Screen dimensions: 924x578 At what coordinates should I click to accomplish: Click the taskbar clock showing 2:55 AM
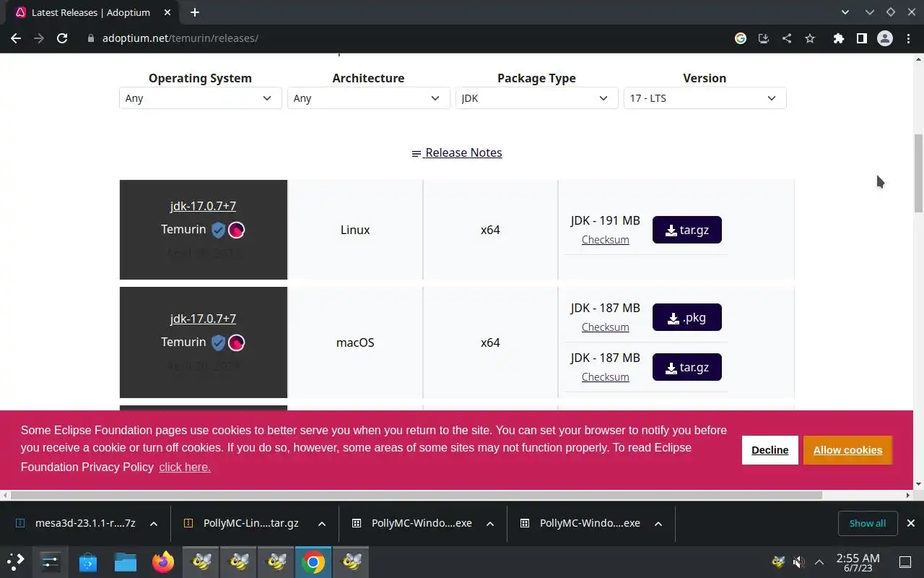858,562
